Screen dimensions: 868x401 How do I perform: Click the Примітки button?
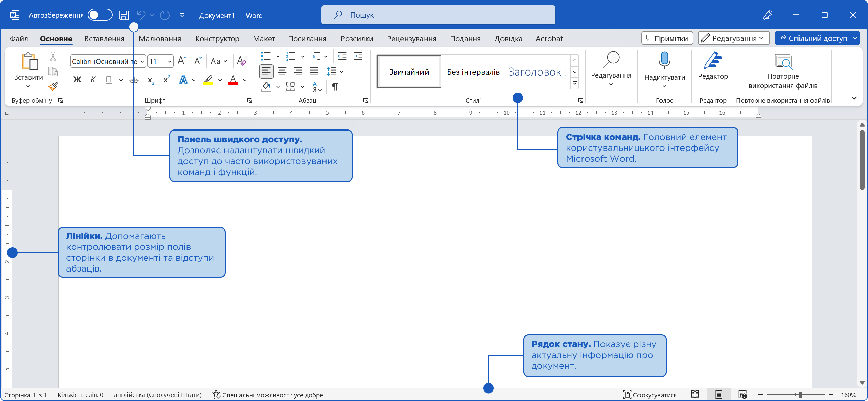pos(667,38)
